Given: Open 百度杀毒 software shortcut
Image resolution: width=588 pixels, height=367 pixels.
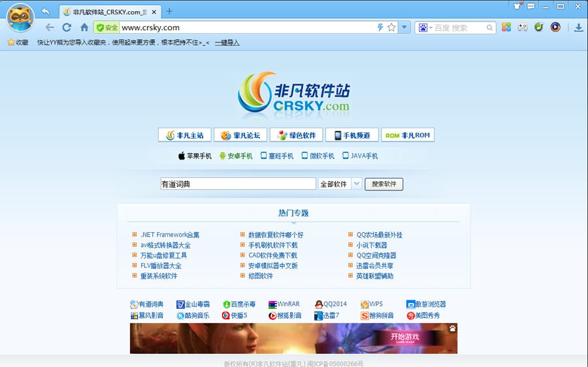Looking at the screenshot, I should click(239, 304).
